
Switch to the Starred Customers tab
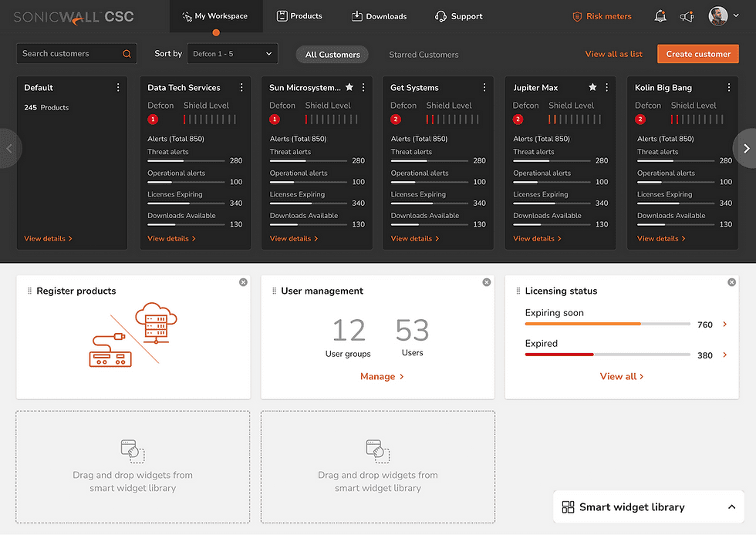point(424,55)
